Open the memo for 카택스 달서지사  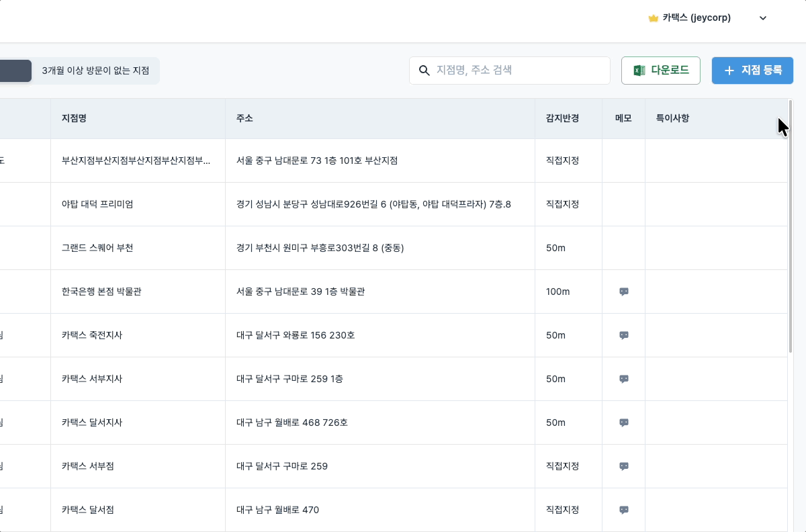[623, 423]
